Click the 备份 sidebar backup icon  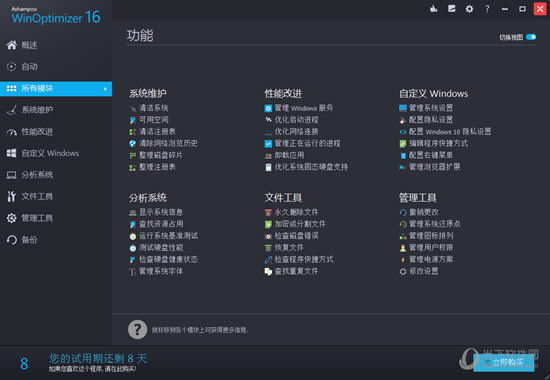[x=12, y=240]
